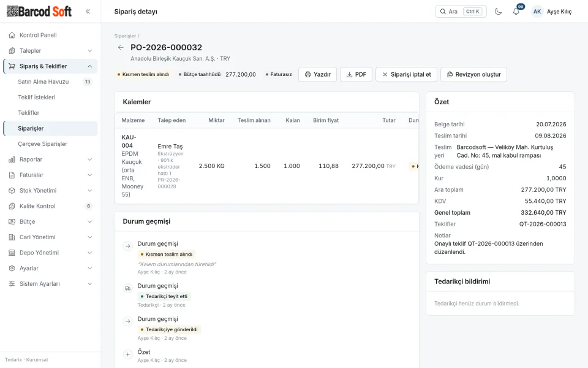
Task: Collapse the Sipariş & Teklifler section chevron
Action: pos(89,66)
